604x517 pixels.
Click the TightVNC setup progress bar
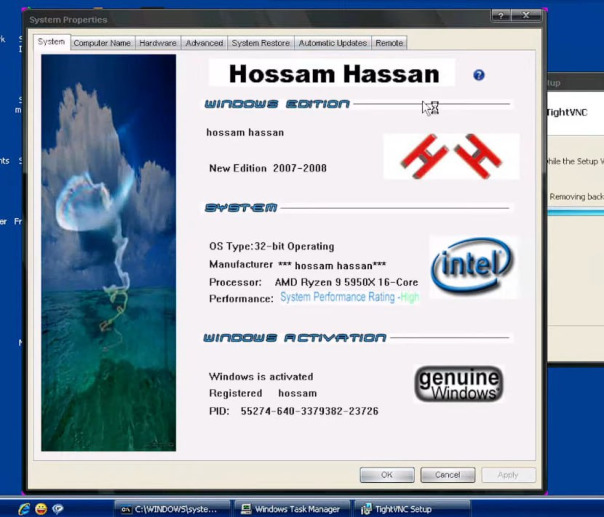[x=576, y=212]
